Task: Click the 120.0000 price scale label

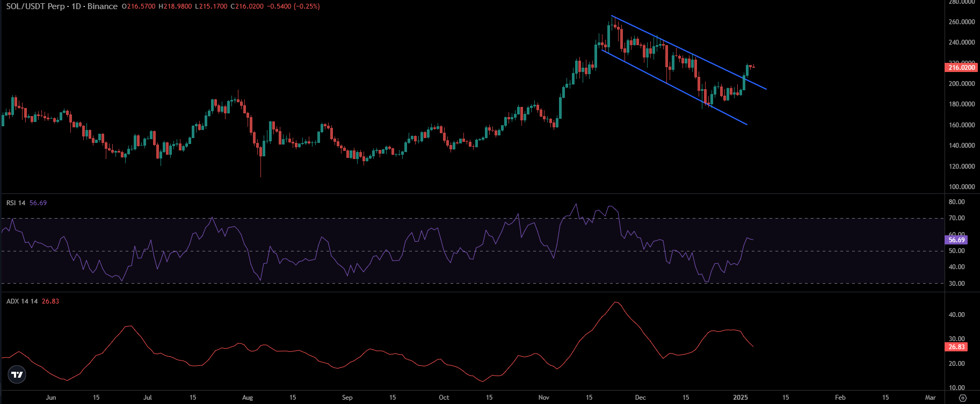Action: tap(962, 167)
